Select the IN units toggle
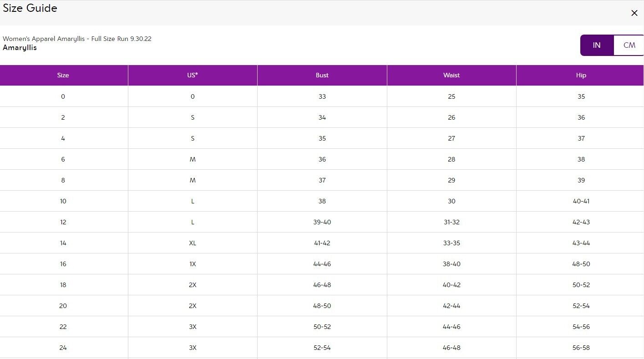The image size is (644, 359). (597, 45)
